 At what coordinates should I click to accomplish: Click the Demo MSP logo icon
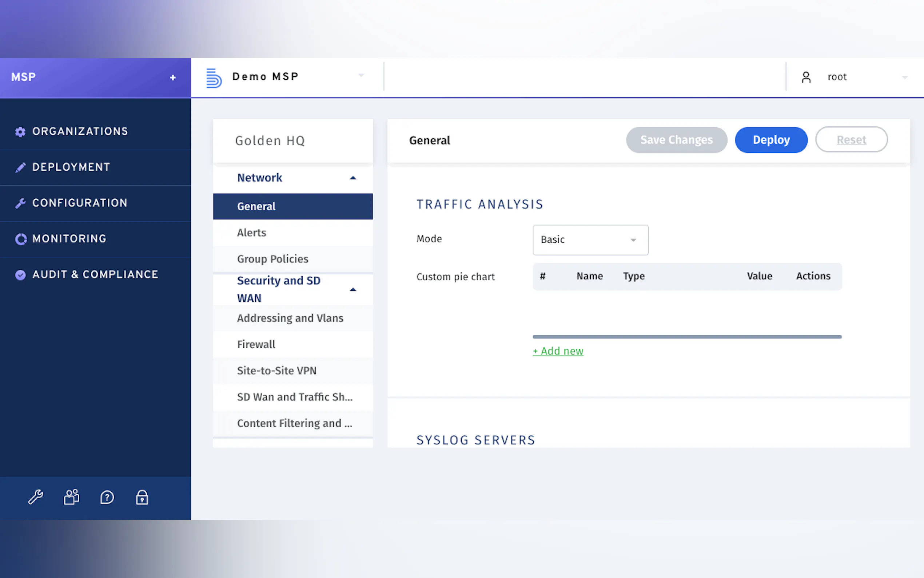click(214, 78)
